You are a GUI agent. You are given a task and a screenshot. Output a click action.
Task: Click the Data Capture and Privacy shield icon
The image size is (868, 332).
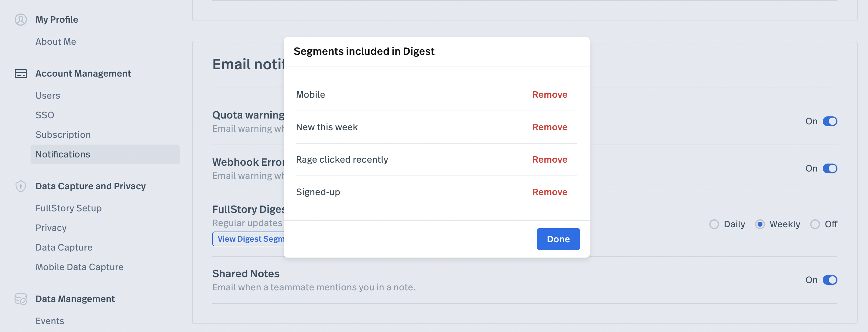point(20,186)
